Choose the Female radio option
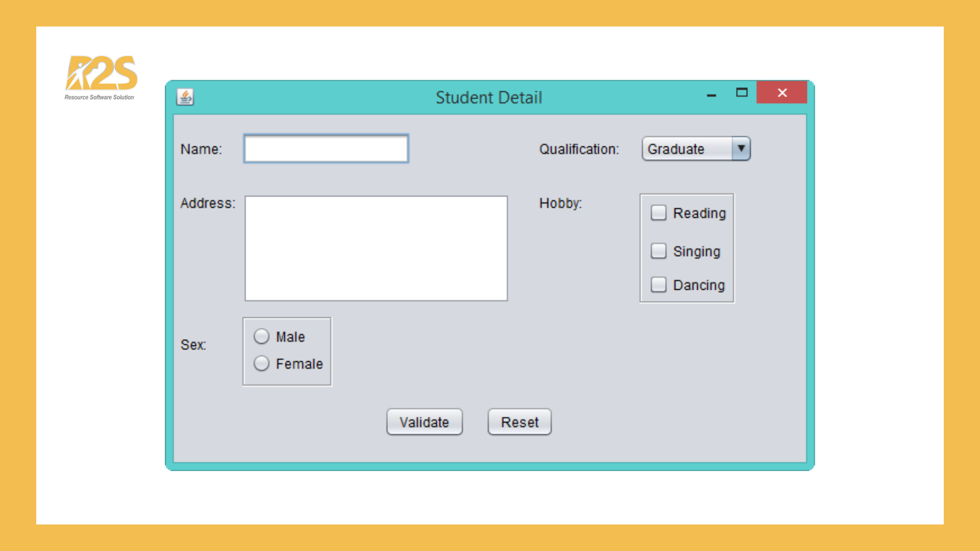 261,364
